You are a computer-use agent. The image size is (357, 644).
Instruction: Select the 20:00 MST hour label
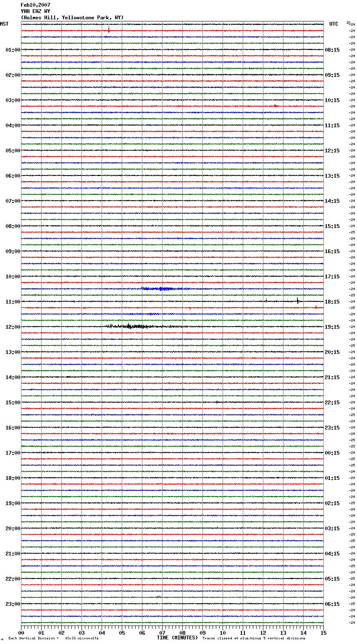(x=13, y=529)
